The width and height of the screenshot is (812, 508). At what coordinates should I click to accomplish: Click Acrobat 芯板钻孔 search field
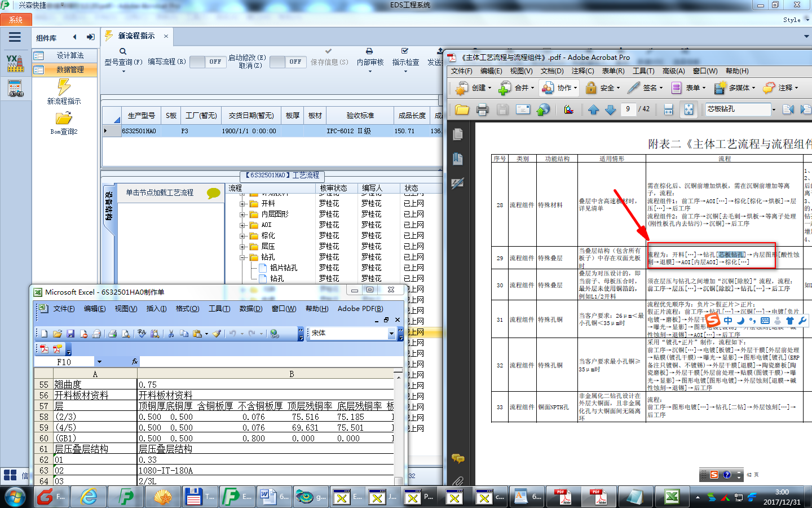coord(738,110)
